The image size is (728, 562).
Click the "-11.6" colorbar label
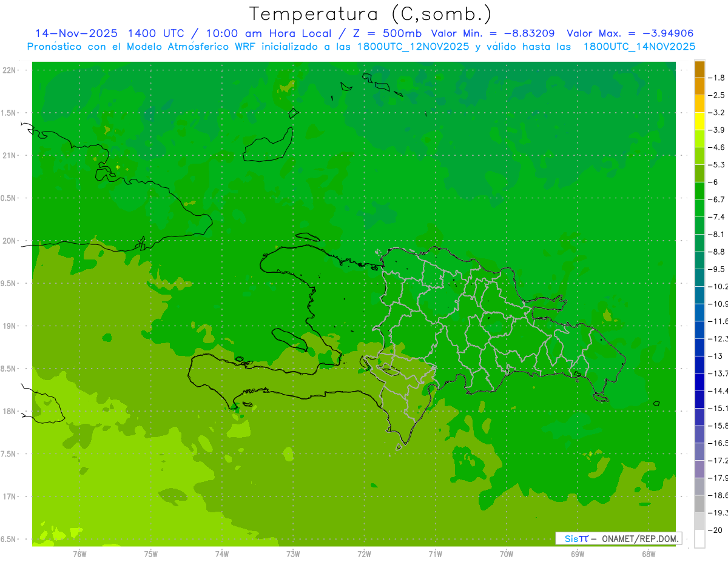click(718, 321)
